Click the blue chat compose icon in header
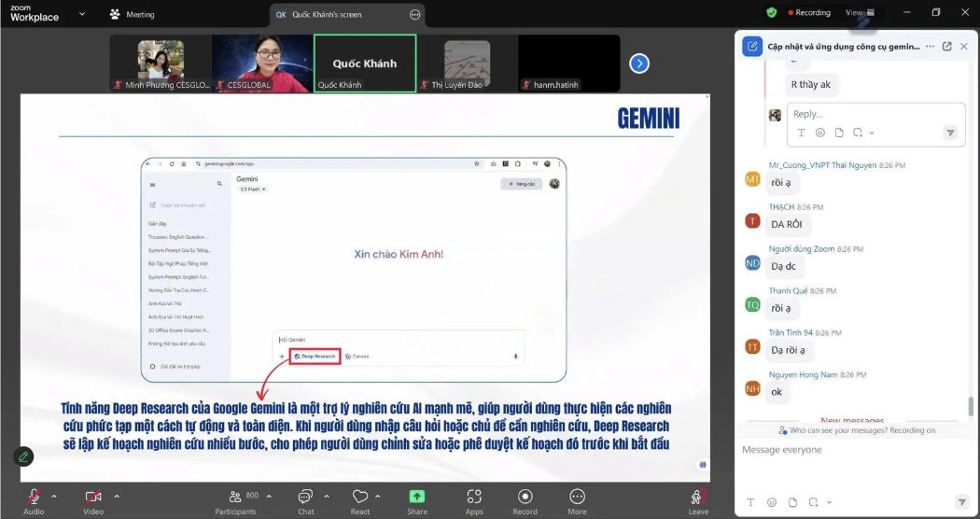980x519 pixels. [752, 47]
